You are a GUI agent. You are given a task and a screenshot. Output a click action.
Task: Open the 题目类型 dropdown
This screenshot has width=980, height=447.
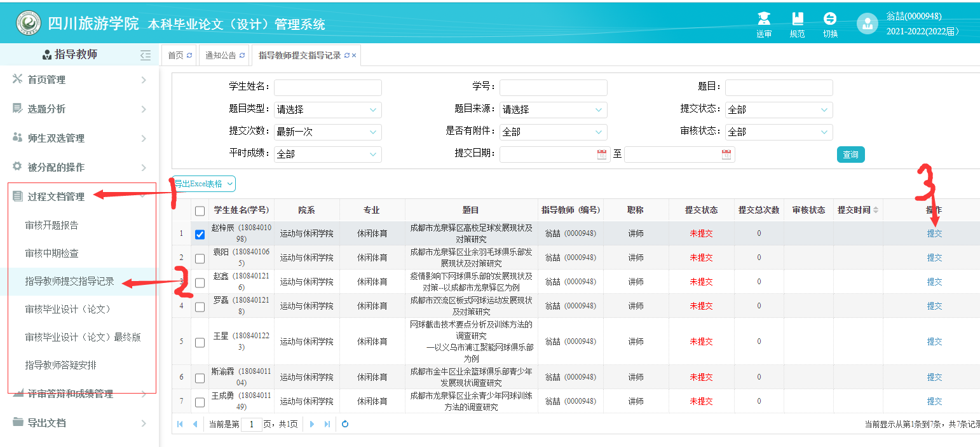click(327, 109)
